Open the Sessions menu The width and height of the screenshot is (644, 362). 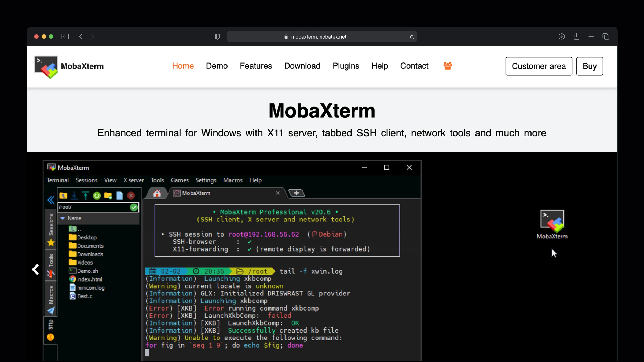pos(86,180)
